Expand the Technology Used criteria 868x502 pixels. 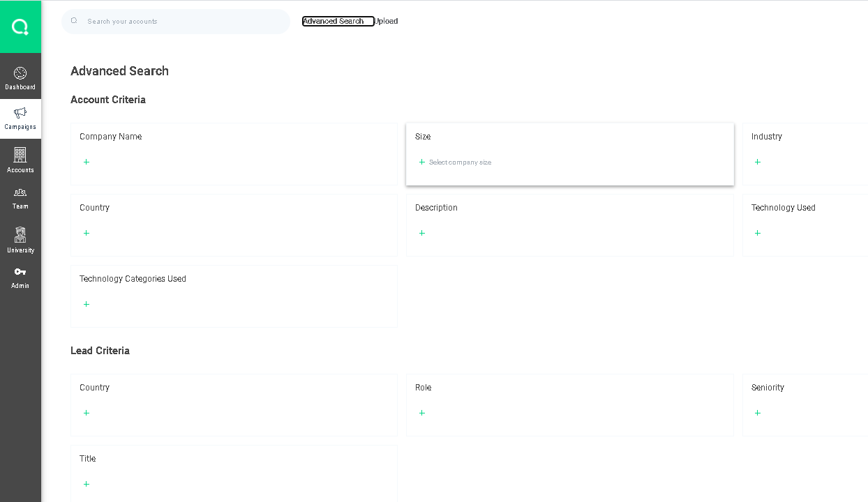pyautogui.click(x=758, y=233)
